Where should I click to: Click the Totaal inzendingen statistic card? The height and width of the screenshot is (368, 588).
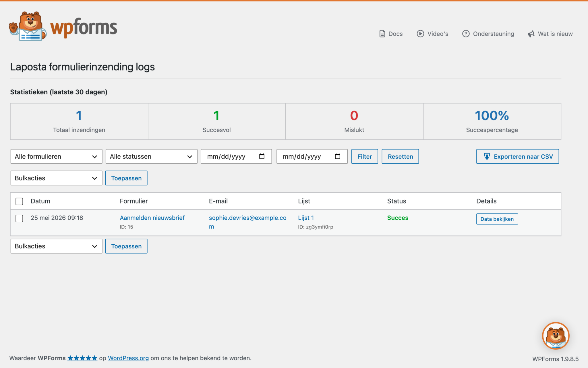[79, 122]
